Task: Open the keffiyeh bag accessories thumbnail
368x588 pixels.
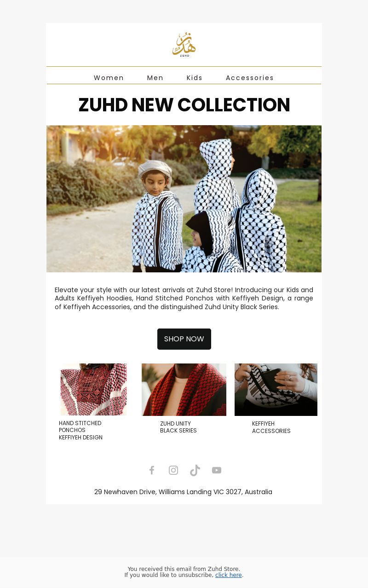Action: click(276, 390)
